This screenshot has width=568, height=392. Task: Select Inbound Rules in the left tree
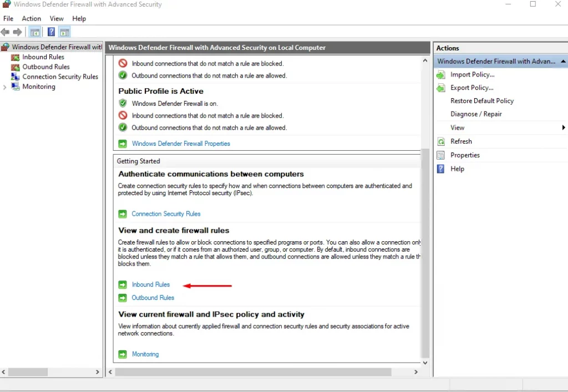[43, 57]
